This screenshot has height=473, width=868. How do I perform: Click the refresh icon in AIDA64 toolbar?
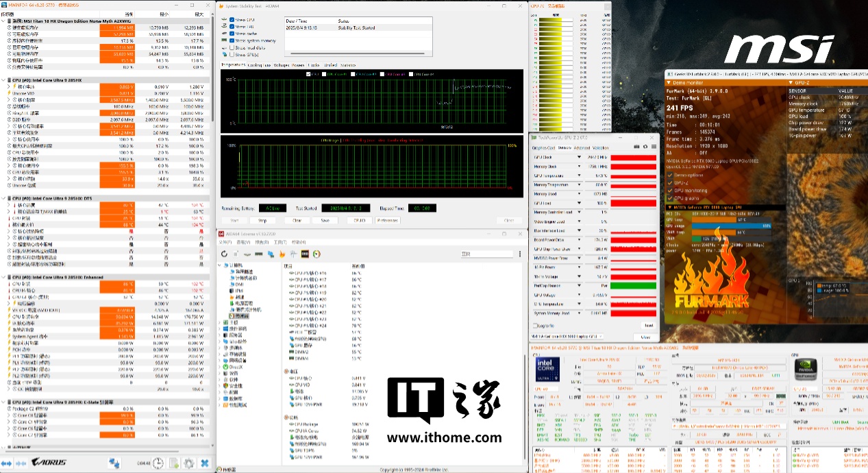(225, 254)
